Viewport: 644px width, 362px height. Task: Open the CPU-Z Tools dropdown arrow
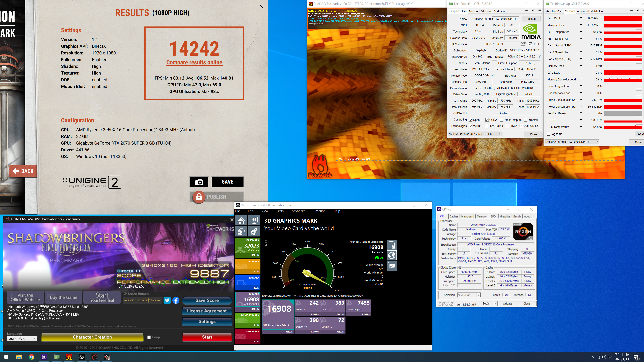[x=495, y=304]
